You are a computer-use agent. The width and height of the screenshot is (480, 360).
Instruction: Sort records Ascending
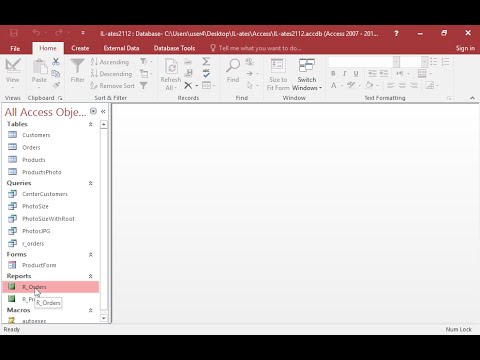(110, 62)
